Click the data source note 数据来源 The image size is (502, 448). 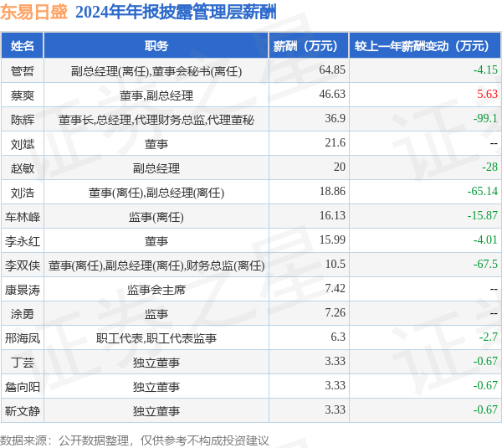click(135, 440)
